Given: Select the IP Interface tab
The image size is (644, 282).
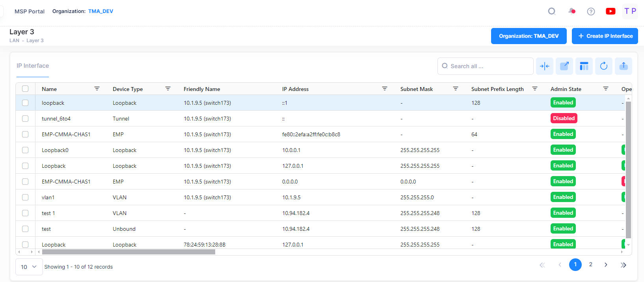Looking at the screenshot, I should (x=33, y=66).
